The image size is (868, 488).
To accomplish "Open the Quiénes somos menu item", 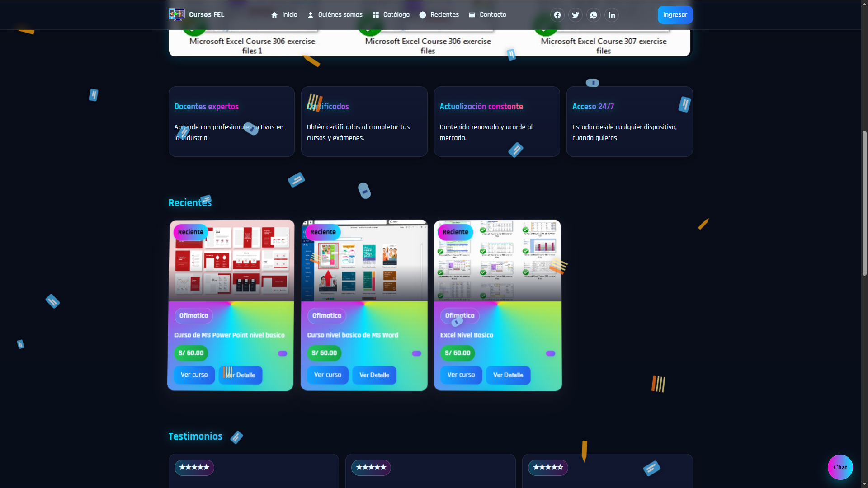I will click(335, 14).
